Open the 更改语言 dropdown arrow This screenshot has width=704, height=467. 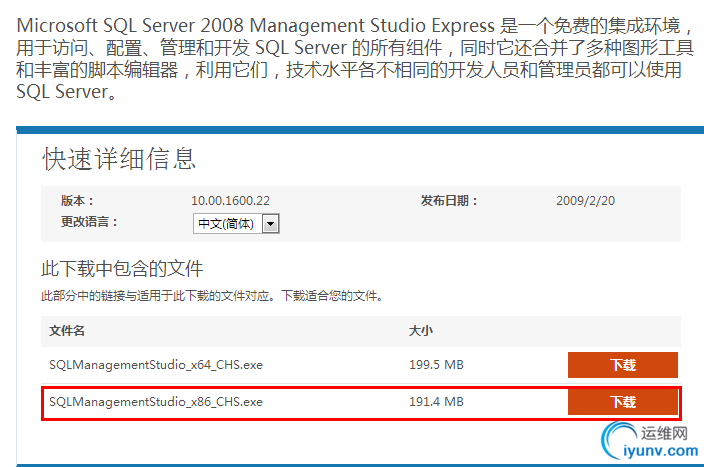[x=271, y=224]
